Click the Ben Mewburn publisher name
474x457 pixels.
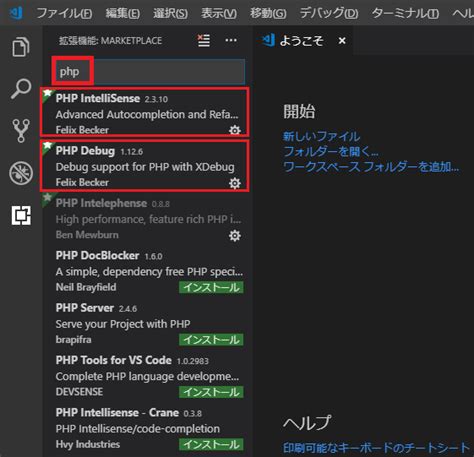pyautogui.click(x=87, y=235)
